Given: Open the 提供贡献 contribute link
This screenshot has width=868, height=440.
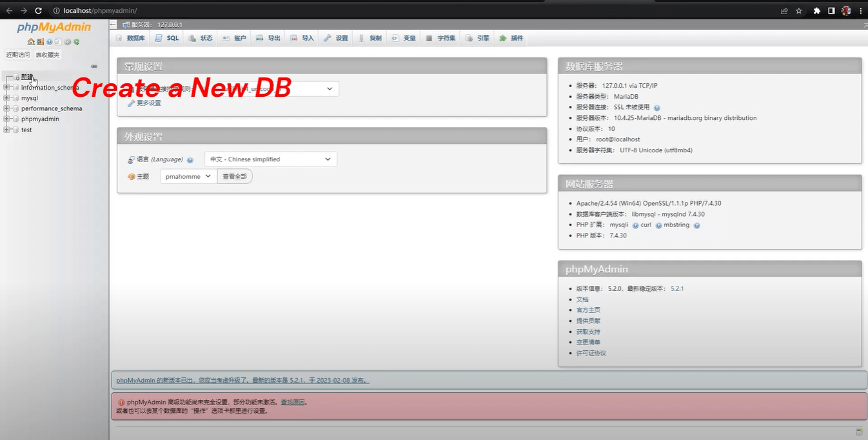Looking at the screenshot, I should pyautogui.click(x=588, y=321).
